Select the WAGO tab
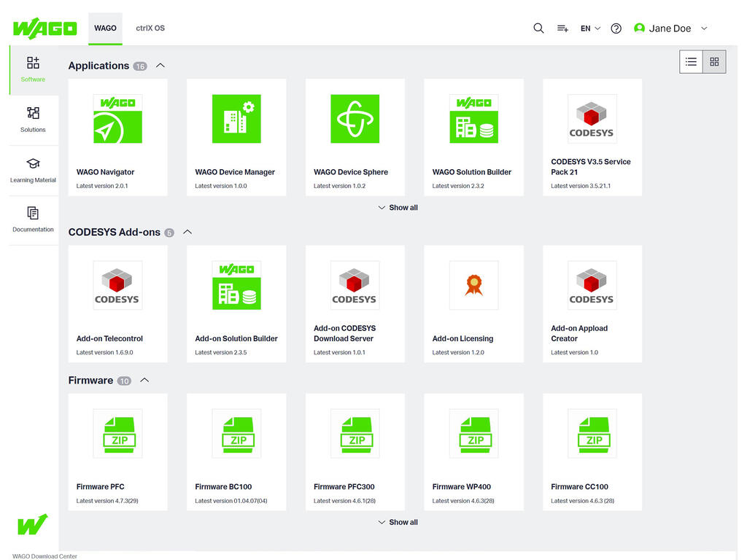 coord(105,28)
